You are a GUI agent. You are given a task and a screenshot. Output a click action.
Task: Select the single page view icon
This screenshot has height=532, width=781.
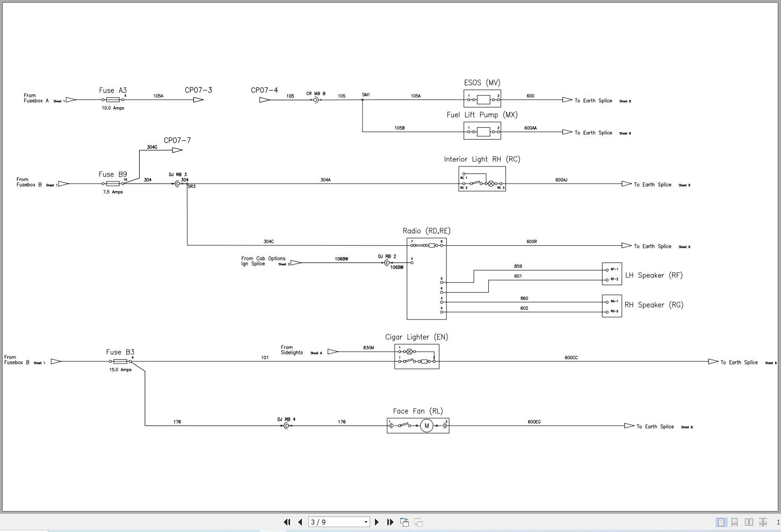[x=721, y=522]
